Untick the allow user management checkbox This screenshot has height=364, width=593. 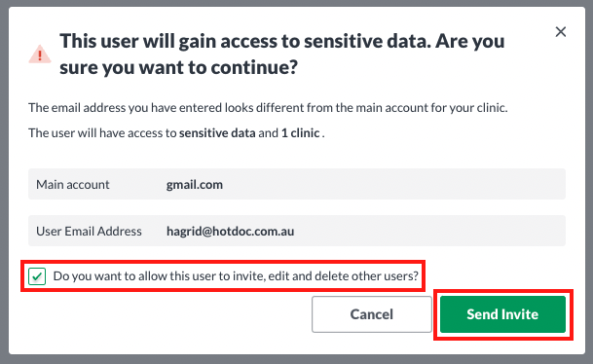point(37,276)
